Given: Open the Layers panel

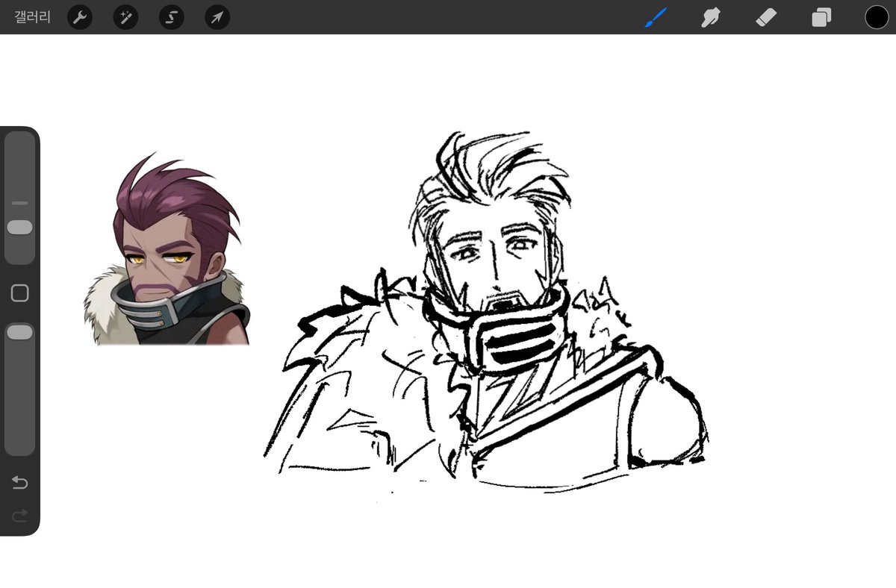Looking at the screenshot, I should [x=821, y=17].
